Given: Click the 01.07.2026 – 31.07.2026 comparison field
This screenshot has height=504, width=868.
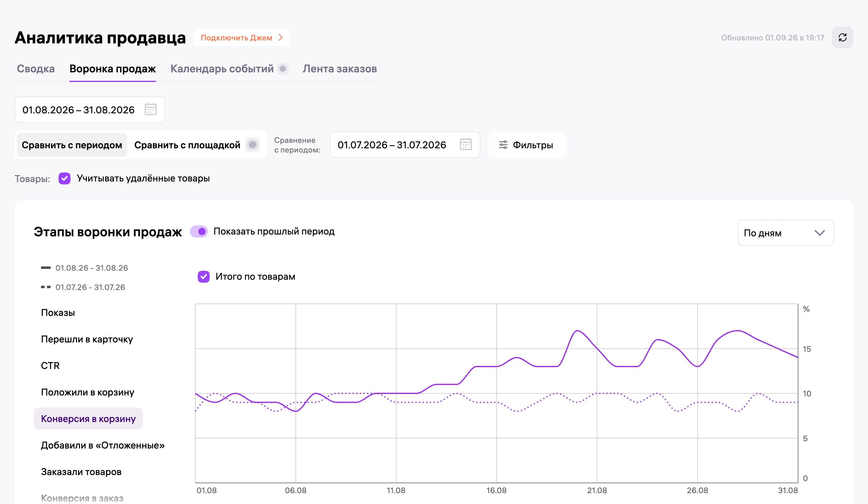Looking at the screenshot, I should click(405, 145).
